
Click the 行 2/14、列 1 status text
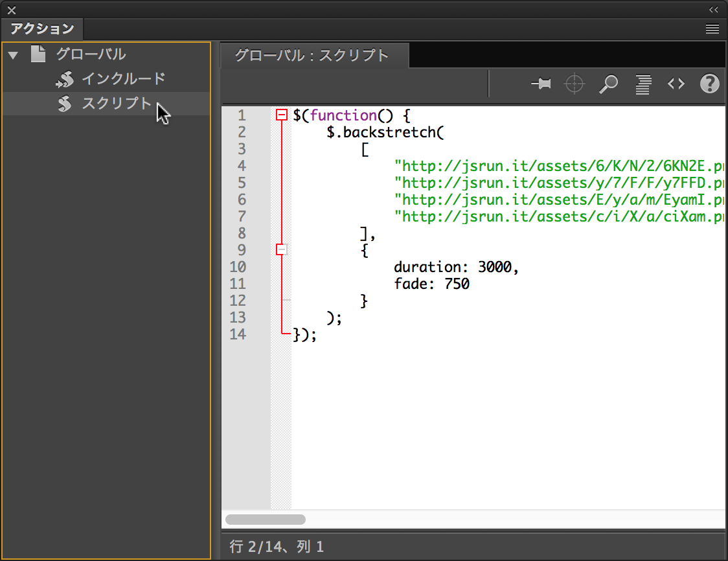[277, 546]
